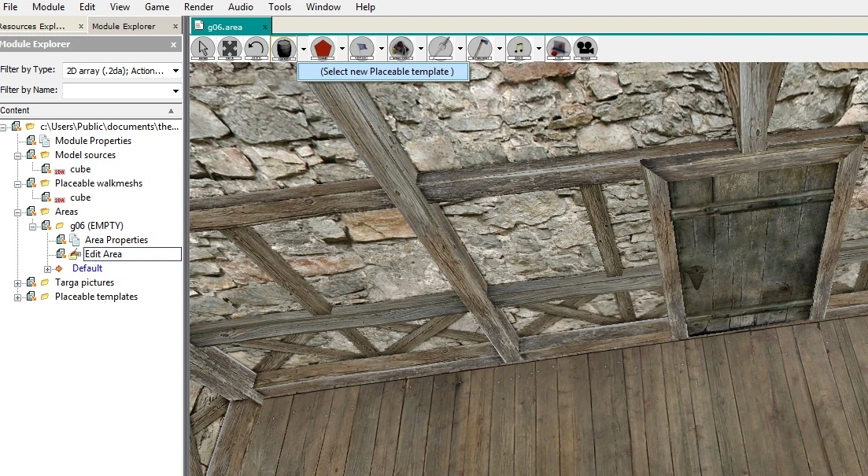Select the flag waypoint tool
This screenshot has width=868, height=476.
click(x=361, y=48)
